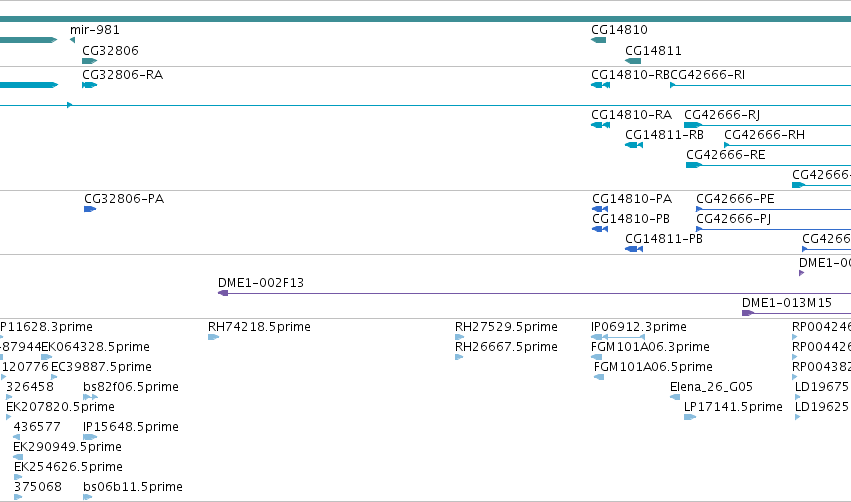Click CG32806-RA transcript label
Viewport: 851px width, 502px height.
(122, 74)
